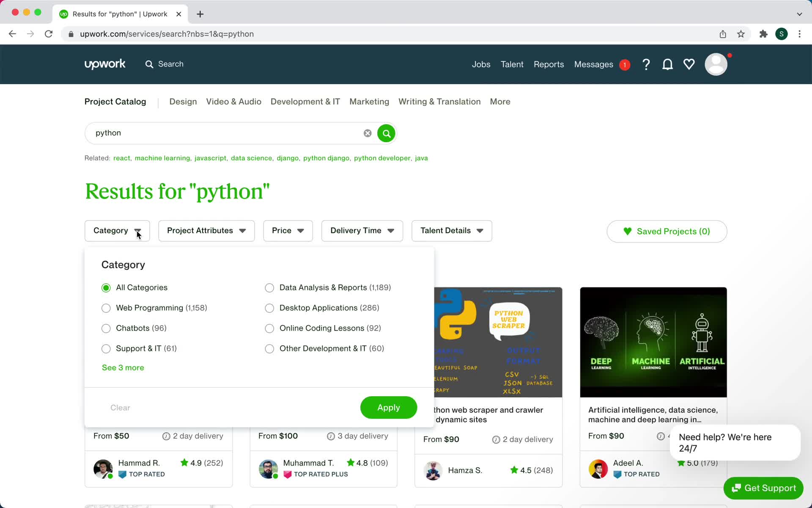Select Online Coding Lessons category
The height and width of the screenshot is (508, 812).
point(269,329)
